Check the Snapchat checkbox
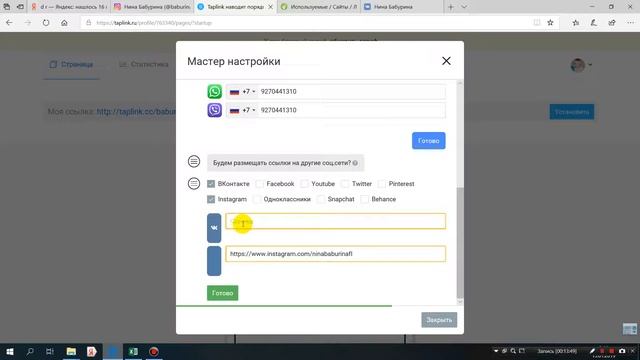Image resolution: width=640 pixels, height=360 pixels. coord(321,199)
